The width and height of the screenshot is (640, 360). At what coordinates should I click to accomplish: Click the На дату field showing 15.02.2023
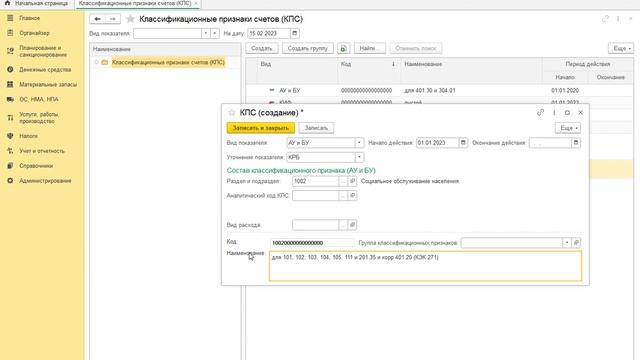[269, 33]
